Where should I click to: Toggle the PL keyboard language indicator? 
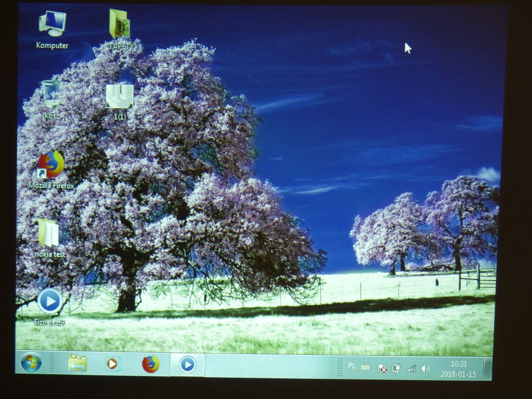352,366
